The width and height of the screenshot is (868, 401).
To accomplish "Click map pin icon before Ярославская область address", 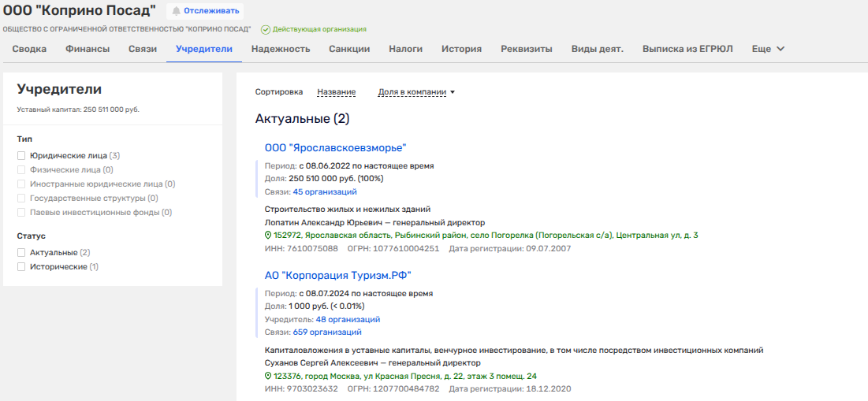I will pos(268,236).
